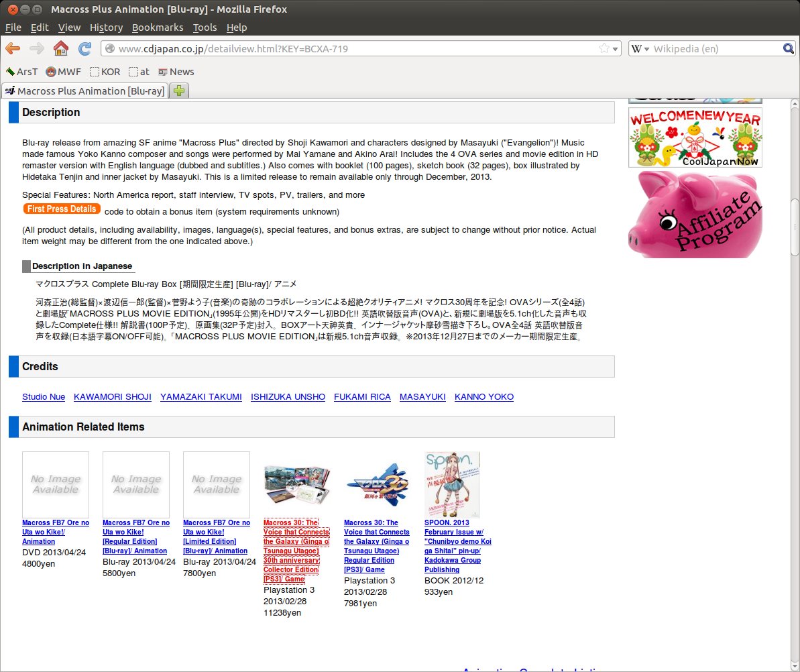Open the FUKAMI RICA credit link
Viewport: 800px width, 672px height.
tap(362, 397)
